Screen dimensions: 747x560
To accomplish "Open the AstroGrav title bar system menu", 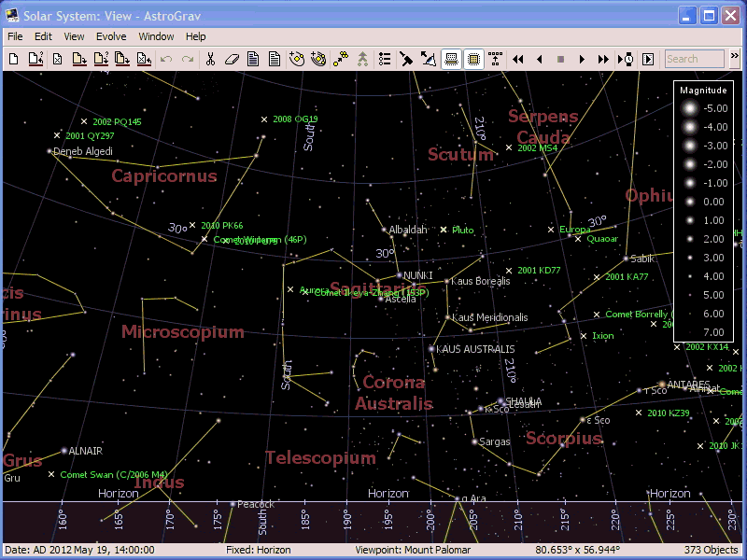I will [x=9, y=15].
